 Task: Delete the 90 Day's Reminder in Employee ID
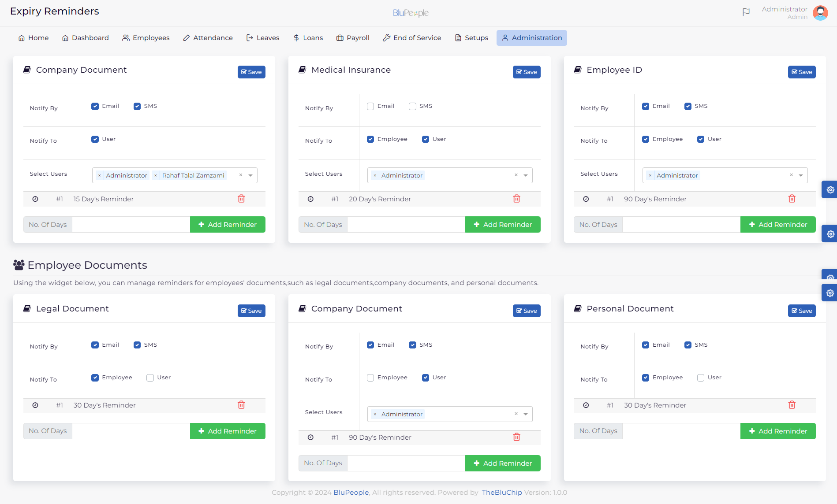click(792, 199)
